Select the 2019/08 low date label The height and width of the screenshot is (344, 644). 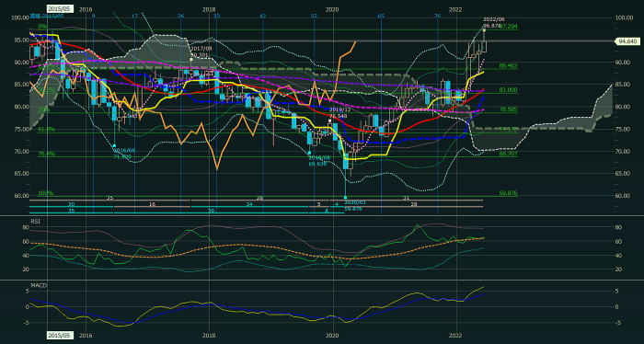(319, 157)
